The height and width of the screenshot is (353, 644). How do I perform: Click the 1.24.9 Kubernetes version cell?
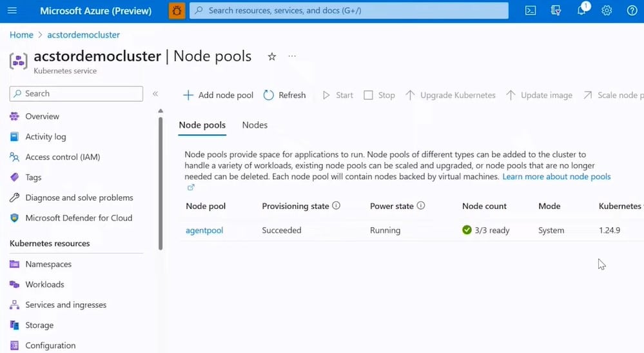(609, 230)
